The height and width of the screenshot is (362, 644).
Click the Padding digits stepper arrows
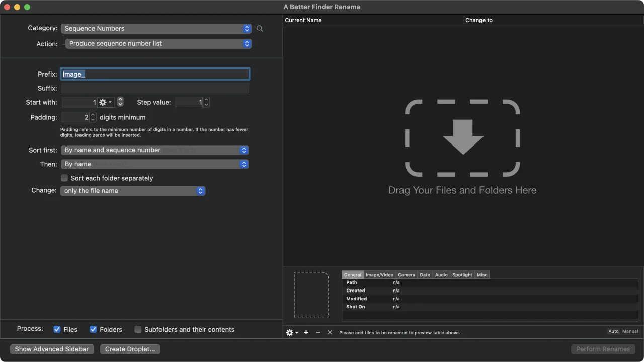tap(93, 117)
